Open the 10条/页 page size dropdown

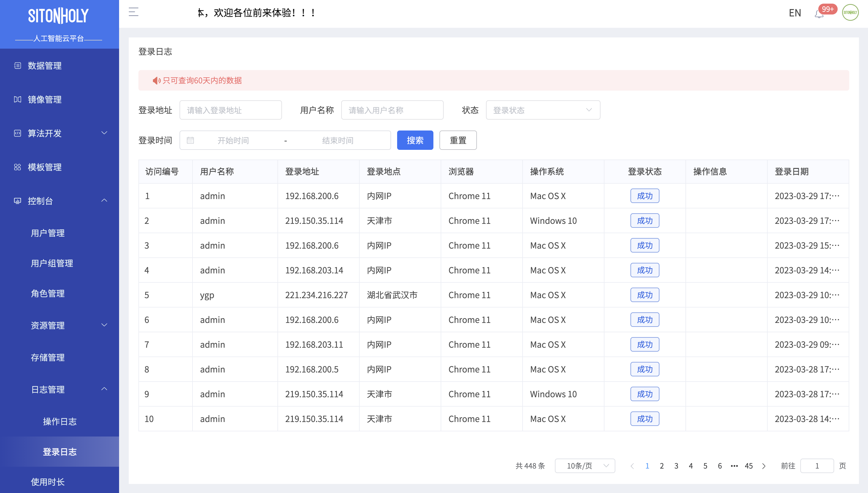[x=585, y=466]
